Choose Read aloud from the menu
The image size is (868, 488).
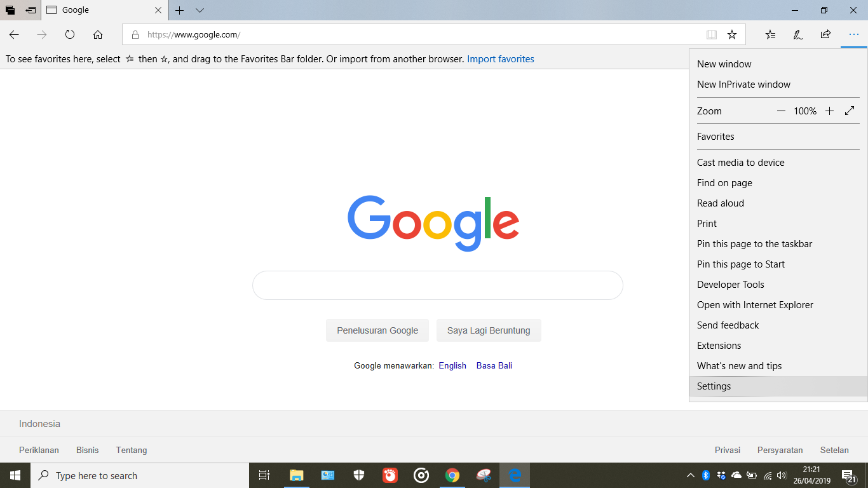pos(720,203)
